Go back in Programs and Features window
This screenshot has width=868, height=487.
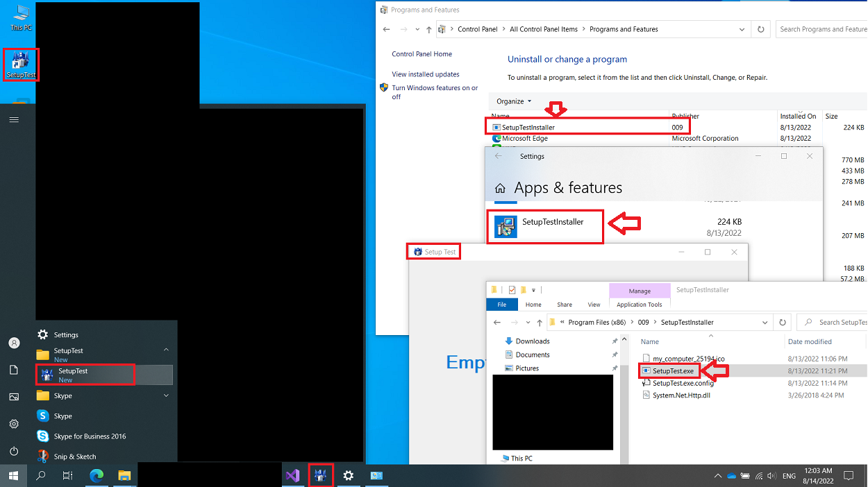(387, 29)
